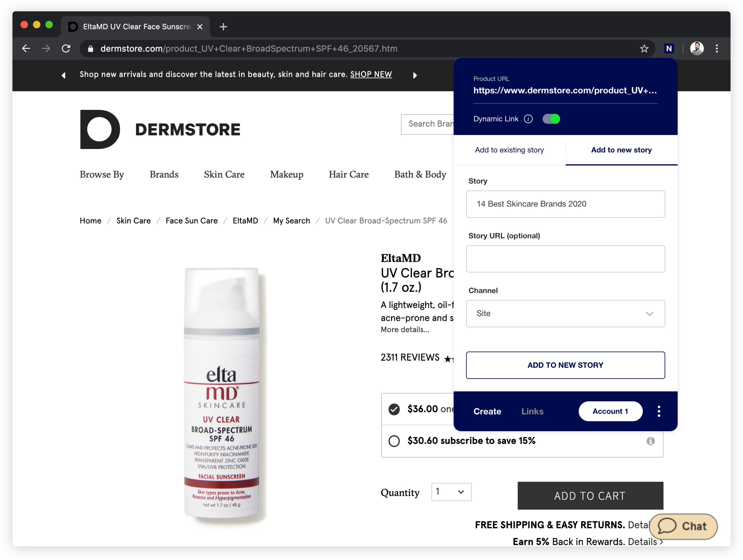Open the Bath & Body menu
This screenshot has width=743, height=560.
(x=420, y=174)
